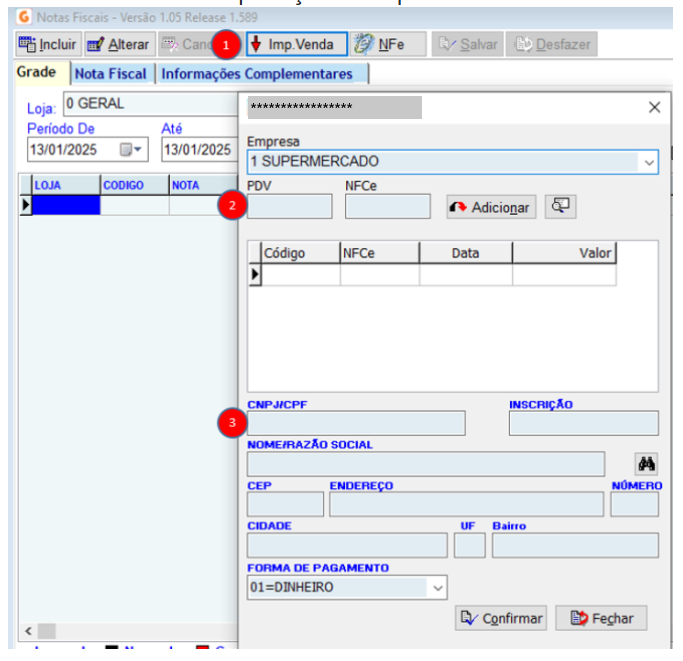
Task: Select the LOJA column header
Action: [66, 185]
